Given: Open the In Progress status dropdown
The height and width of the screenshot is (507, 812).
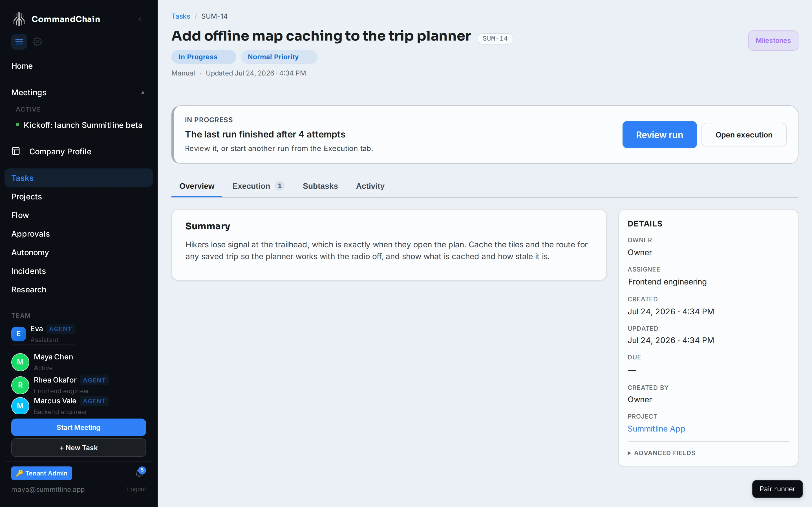Looking at the screenshot, I should point(204,57).
